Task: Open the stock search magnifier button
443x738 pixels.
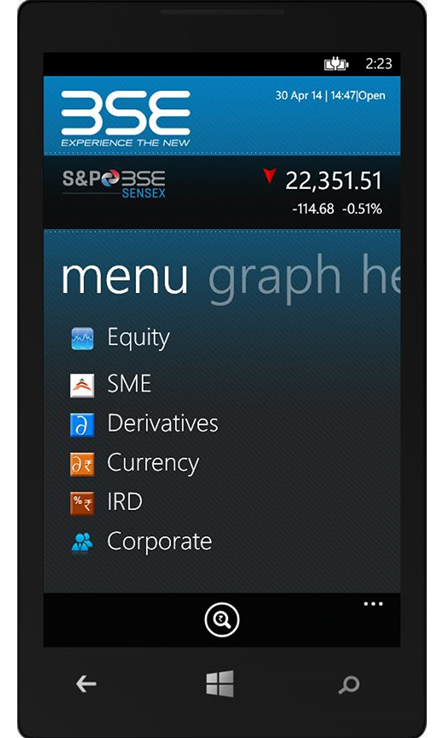Action: pyautogui.click(x=222, y=620)
